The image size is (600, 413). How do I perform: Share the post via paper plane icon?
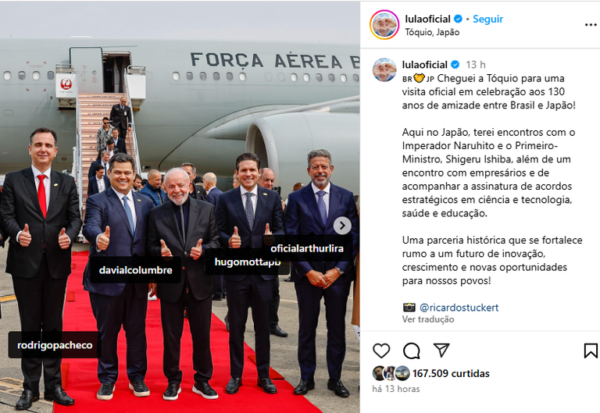click(441, 350)
